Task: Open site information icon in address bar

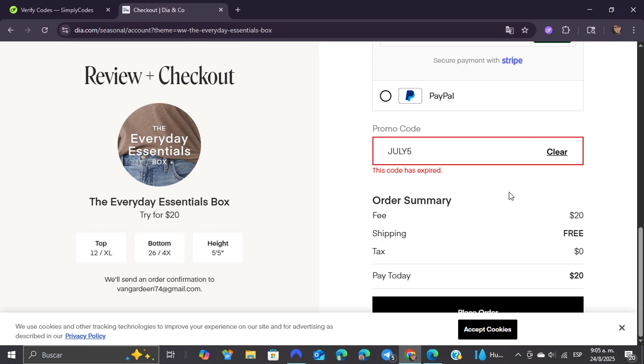Action: tap(65, 30)
